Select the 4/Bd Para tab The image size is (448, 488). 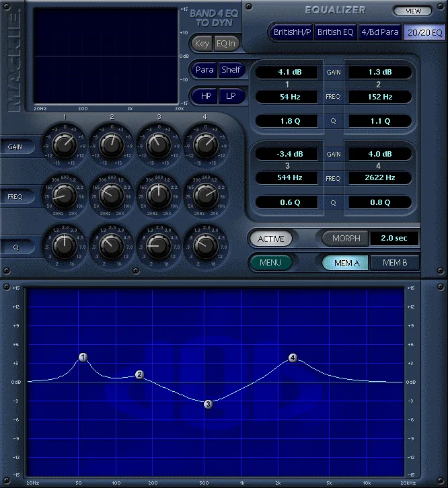click(380, 32)
